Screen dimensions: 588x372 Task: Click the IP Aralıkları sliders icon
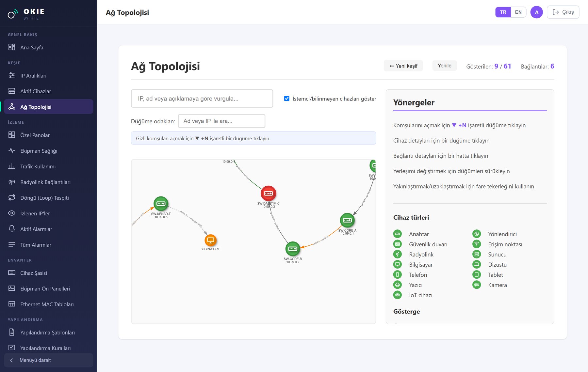(x=12, y=75)
